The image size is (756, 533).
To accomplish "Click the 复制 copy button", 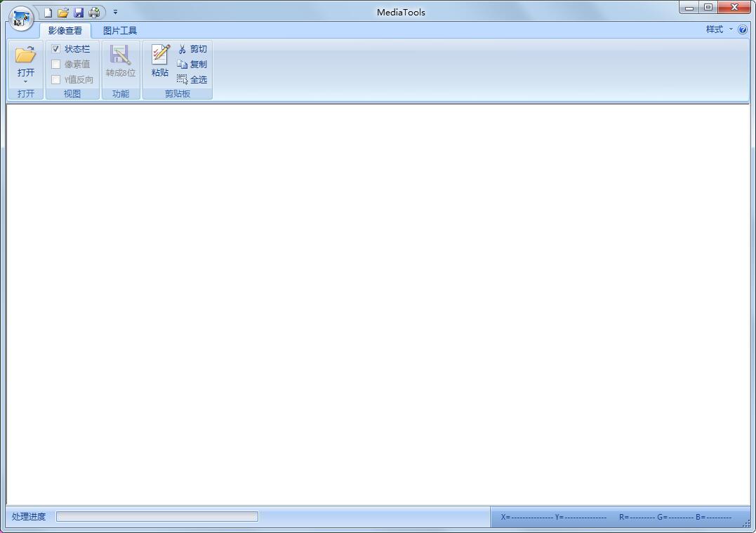I will pyautogui.click(x=192, y=64).
